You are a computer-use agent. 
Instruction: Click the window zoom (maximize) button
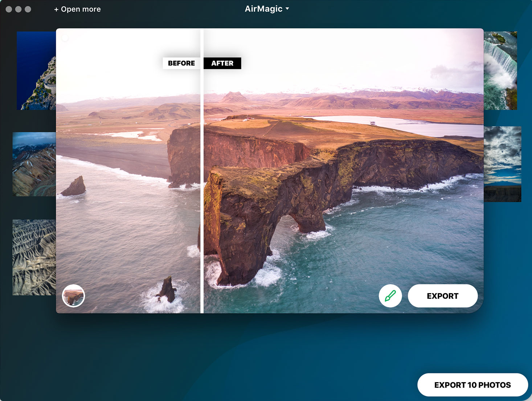coord(28,9)
